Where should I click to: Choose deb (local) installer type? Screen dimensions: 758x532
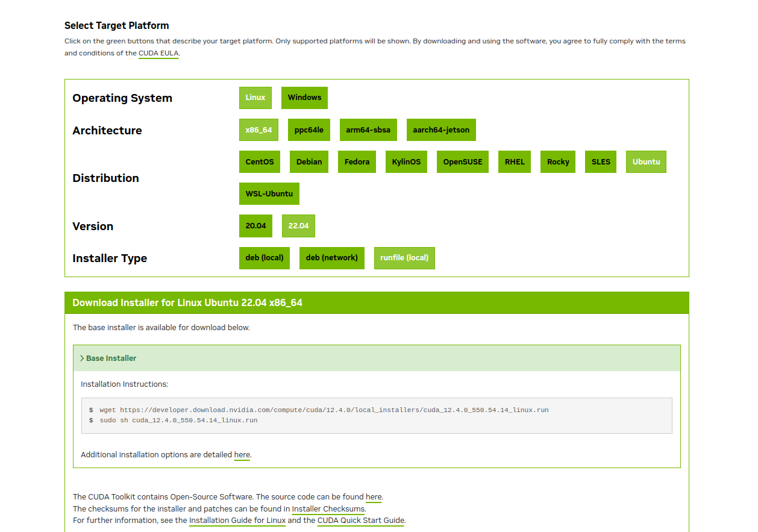[265, 258]
